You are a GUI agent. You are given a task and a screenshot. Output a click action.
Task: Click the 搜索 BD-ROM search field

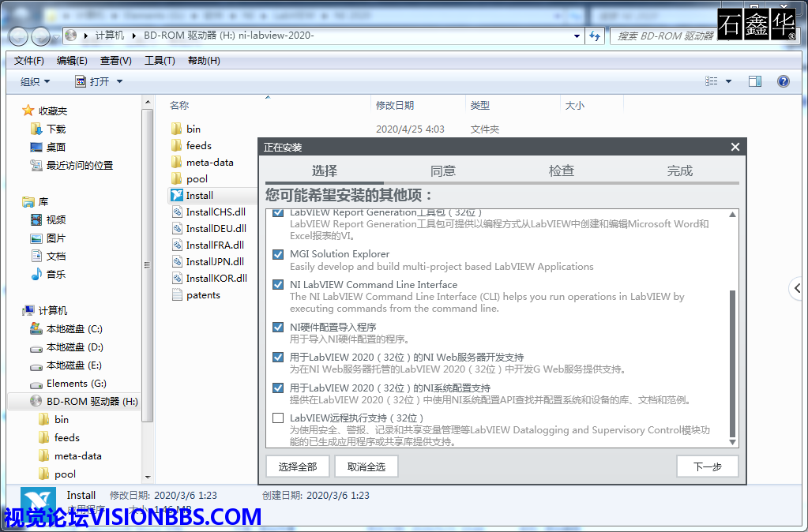point(665,36)
